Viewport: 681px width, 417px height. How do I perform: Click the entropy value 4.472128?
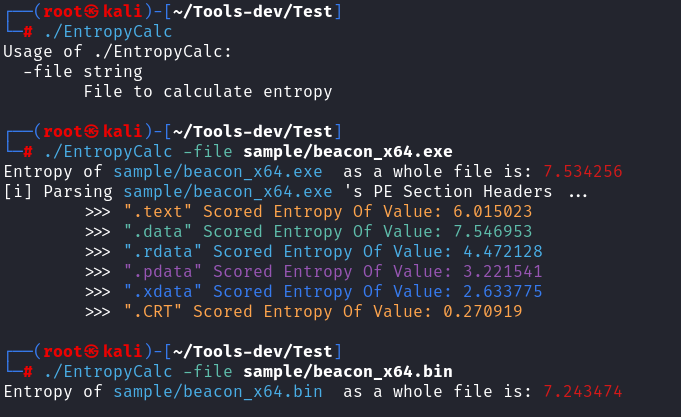click(502, 252)
